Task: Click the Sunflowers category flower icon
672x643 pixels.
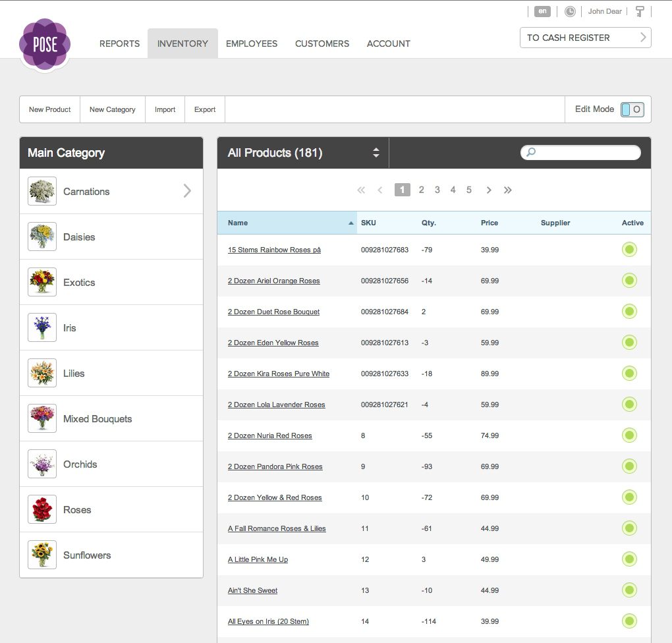Action: 42,555
